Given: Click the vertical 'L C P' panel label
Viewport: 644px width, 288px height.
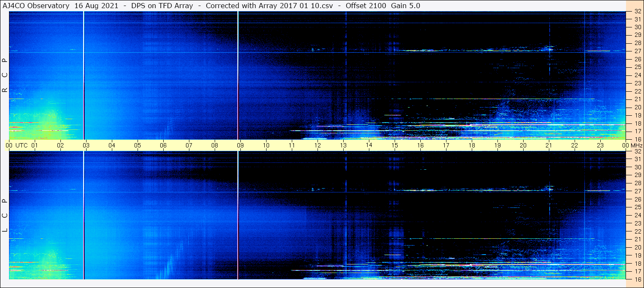Looking at the screenshot, I should (5, 216).
